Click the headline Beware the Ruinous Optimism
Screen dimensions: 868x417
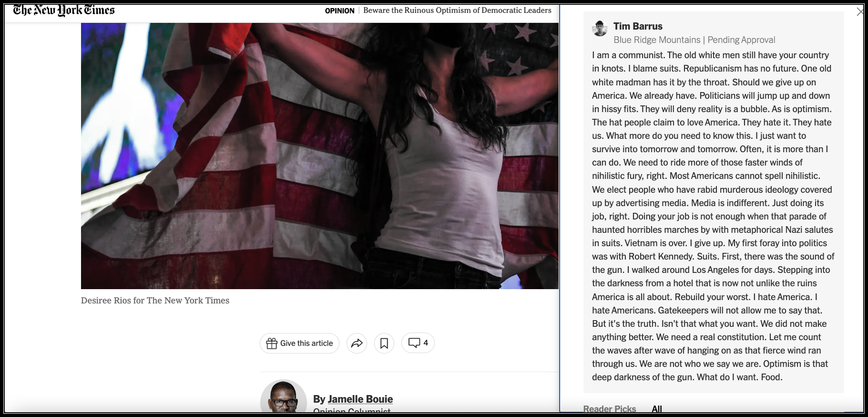(457, 10)
